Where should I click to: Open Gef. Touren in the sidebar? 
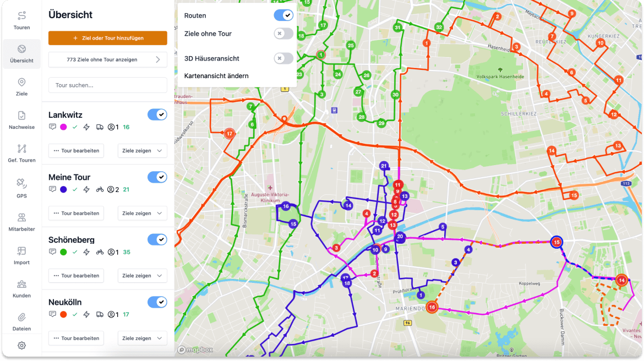click(x=22, y=153)
